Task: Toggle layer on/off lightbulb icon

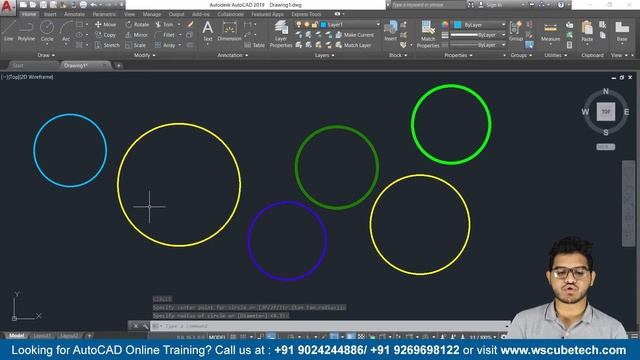Action: point(299,24)
